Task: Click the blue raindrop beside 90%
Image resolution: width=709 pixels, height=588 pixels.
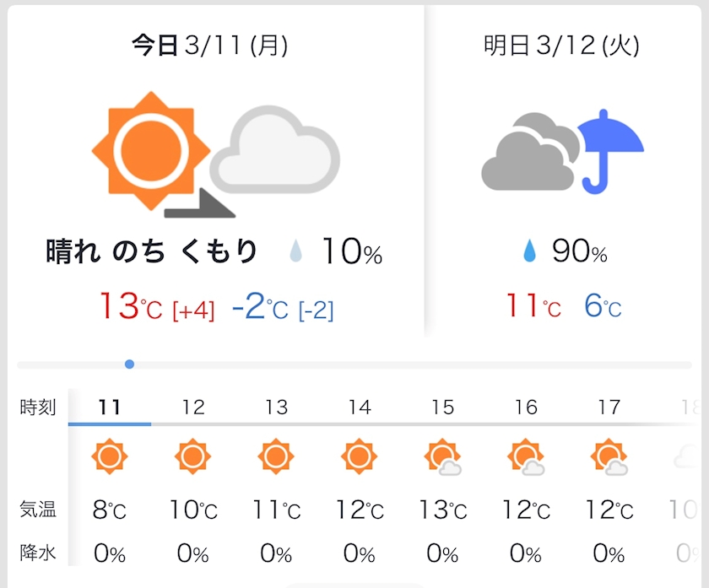Action: pos(529,251)
